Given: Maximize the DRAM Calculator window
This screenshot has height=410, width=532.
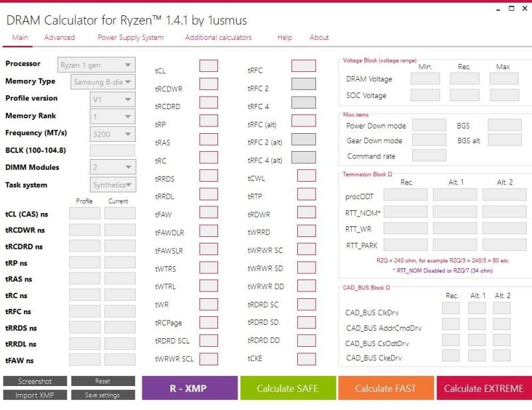Looking at the screenshot, I should click(x=511, y=8).
